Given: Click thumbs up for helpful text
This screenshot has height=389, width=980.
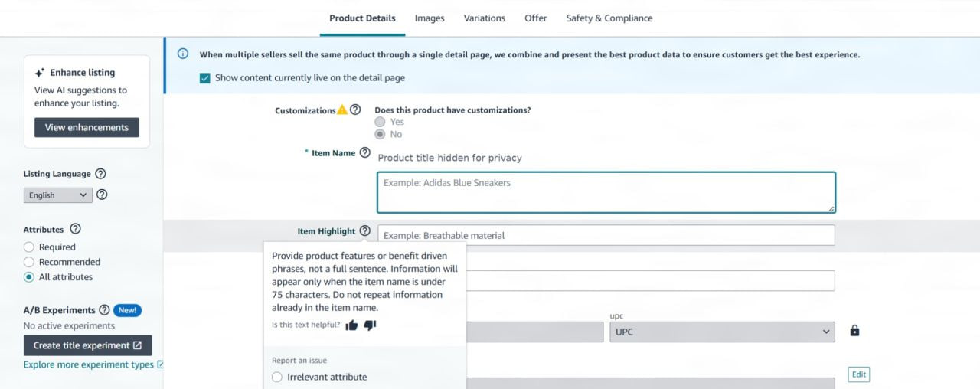Looking at the screenshot, I should click(351, 325).
